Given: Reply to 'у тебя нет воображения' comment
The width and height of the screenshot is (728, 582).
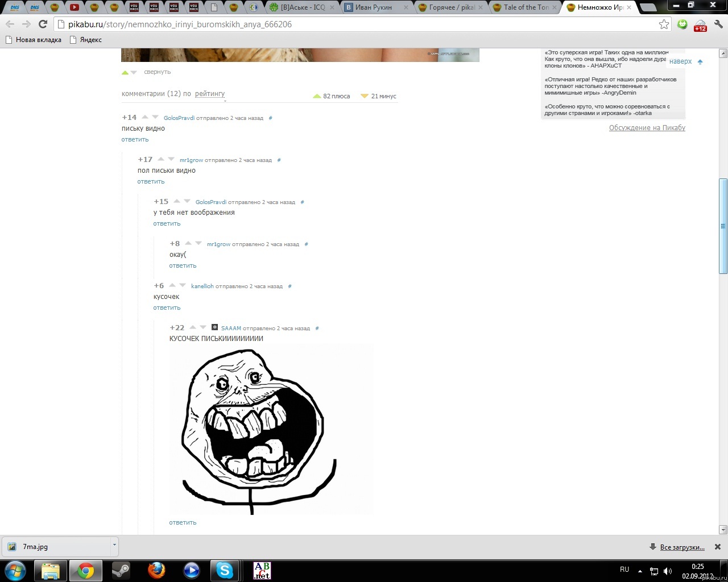Looking at the screenshot, I should click(x=167, y=223).
